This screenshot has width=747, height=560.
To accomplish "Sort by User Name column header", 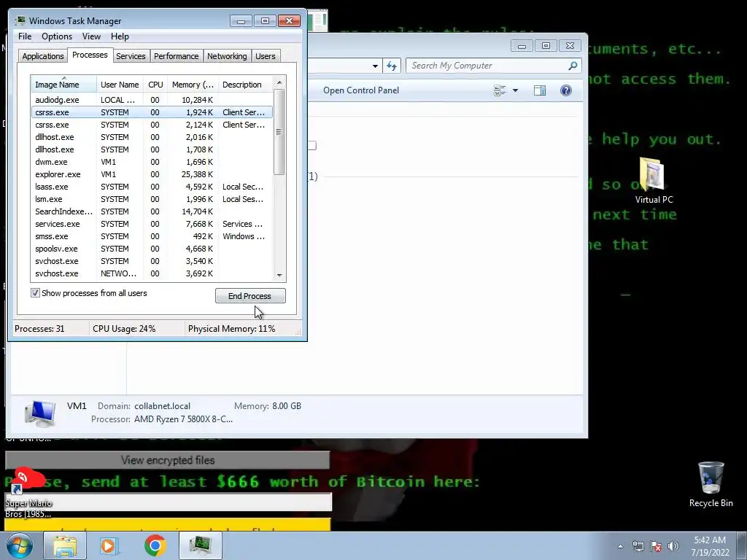I will (120, 85).
